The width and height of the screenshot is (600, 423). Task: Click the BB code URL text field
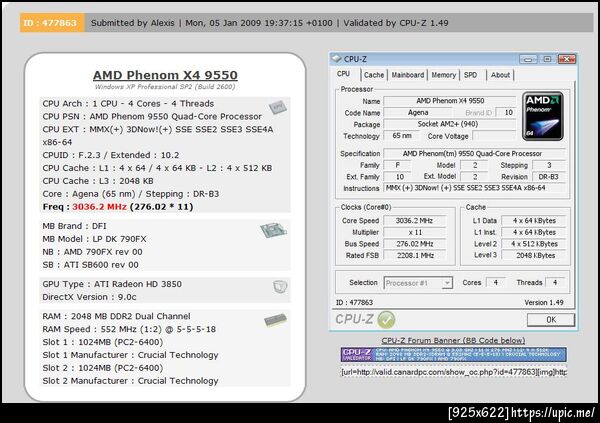point(453,372)
